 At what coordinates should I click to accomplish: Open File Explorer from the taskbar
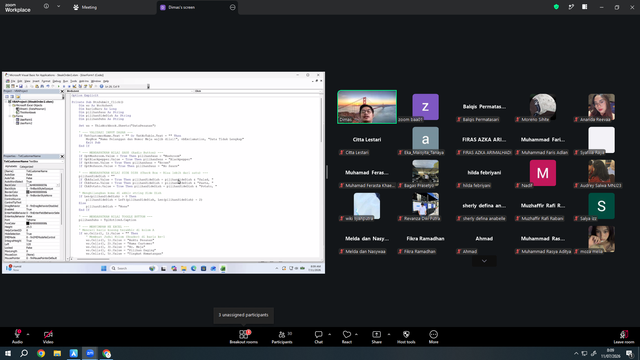pos(57,353)
